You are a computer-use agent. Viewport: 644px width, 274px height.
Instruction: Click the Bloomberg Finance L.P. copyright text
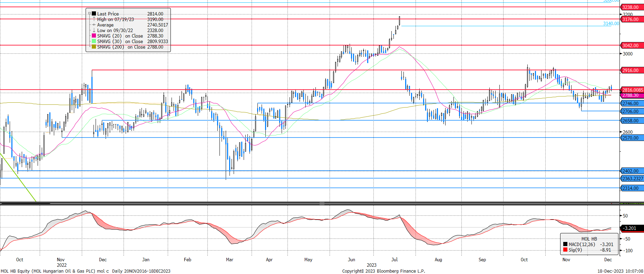[383, 271]
